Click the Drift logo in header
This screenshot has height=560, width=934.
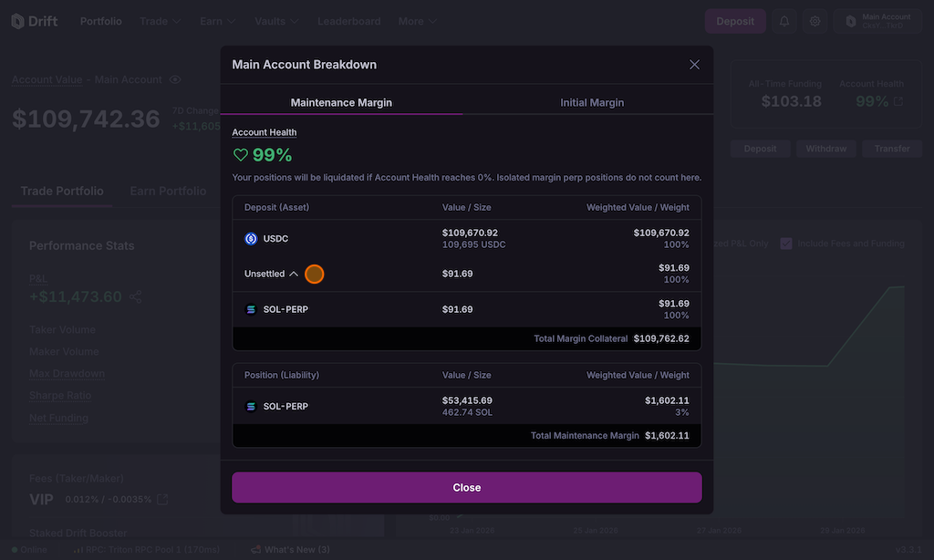tap(35, 21)
